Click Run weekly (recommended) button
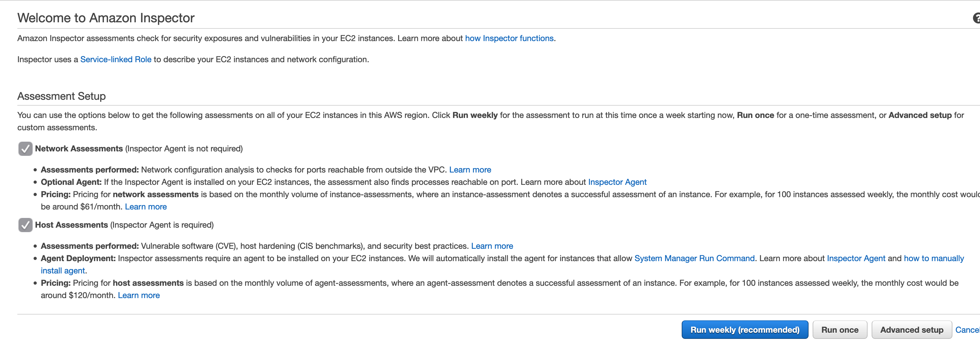This screenshot has width=980, height=355. pyautogui.click(x=745, y=329)
